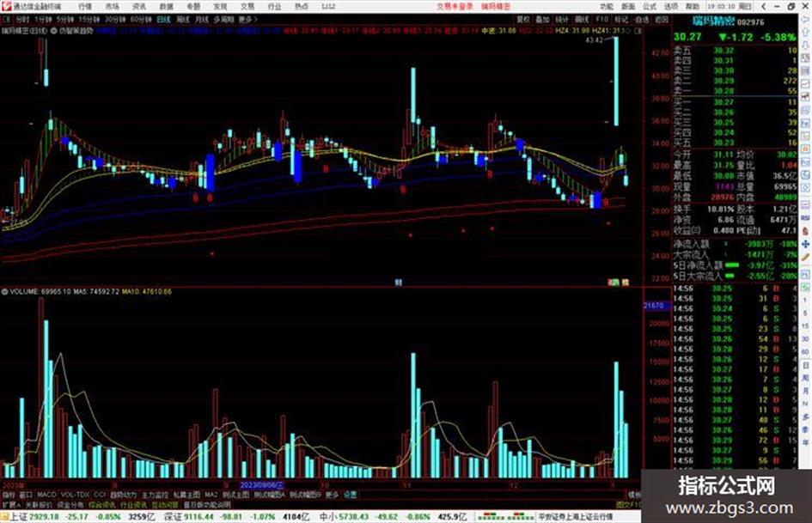Open the 周日 date dropdown in title bar

(x=745, y=7)
